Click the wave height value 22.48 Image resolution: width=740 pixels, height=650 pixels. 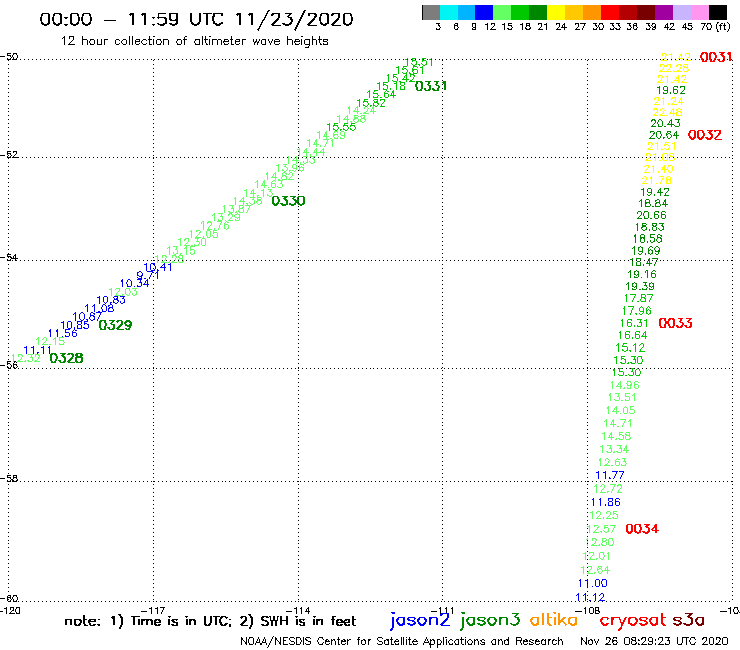(667, 112)
